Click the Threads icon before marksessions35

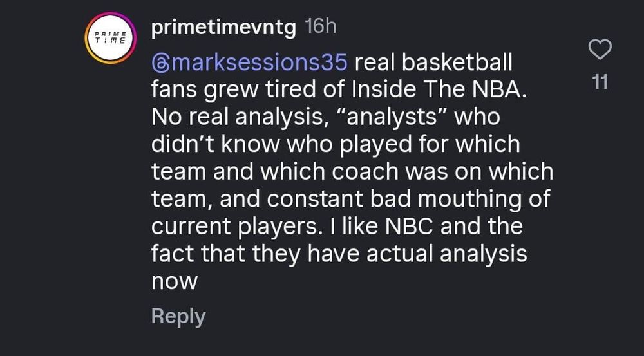point(160,64)
